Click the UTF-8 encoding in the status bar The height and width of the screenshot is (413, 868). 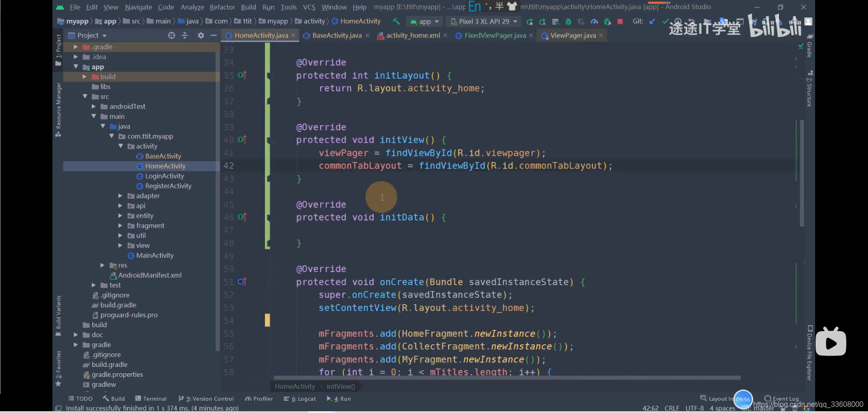tap(694, 408)
